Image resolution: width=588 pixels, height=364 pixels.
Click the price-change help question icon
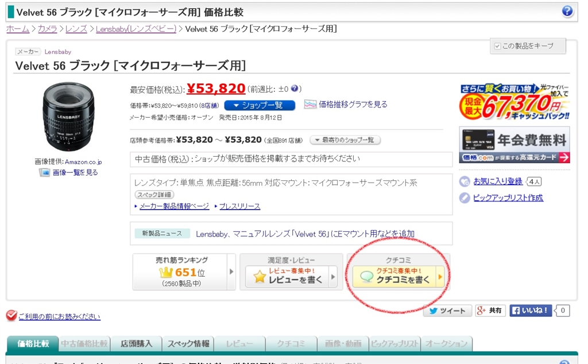(295, 89)
